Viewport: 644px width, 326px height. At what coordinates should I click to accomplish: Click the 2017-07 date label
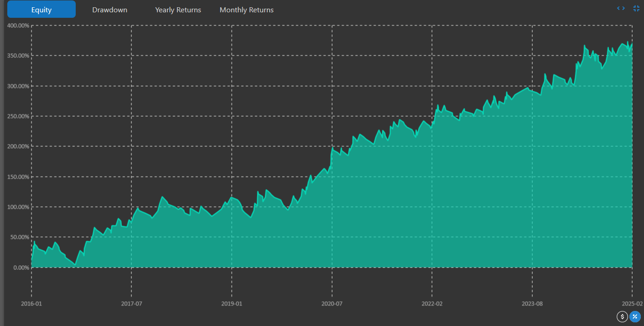tap(131, 303)
